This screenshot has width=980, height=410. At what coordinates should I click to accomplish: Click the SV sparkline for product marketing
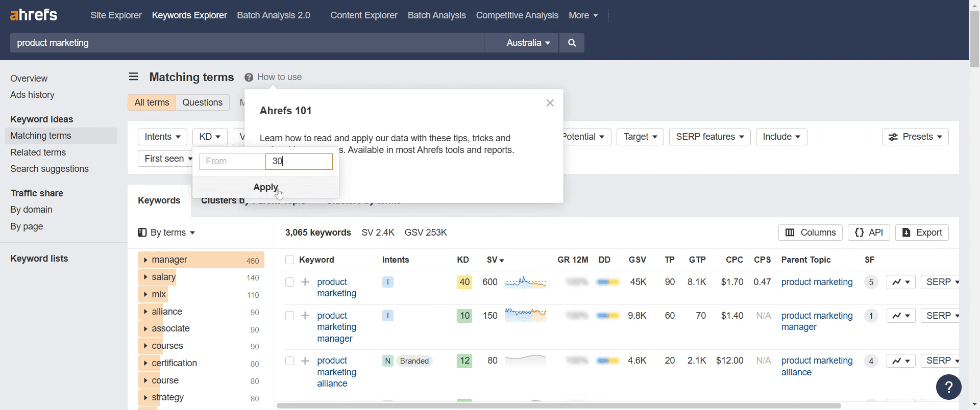pos(526,282)
